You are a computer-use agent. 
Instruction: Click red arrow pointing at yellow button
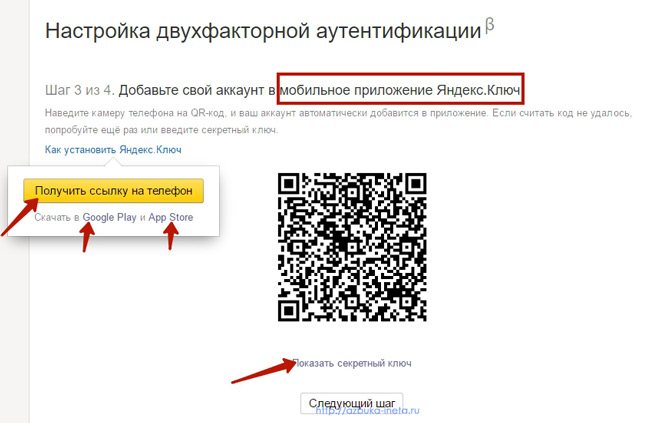tap(19, 218)
